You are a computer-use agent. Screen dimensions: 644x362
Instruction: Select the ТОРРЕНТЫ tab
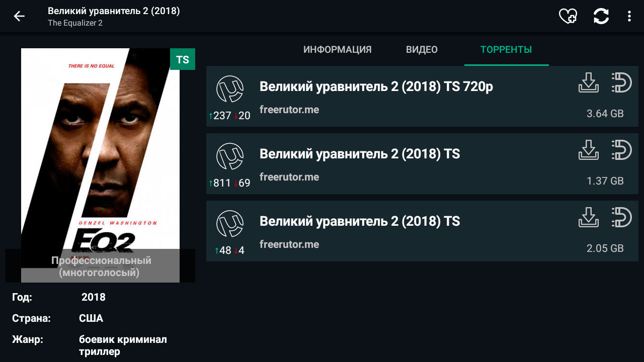(506, 50)
